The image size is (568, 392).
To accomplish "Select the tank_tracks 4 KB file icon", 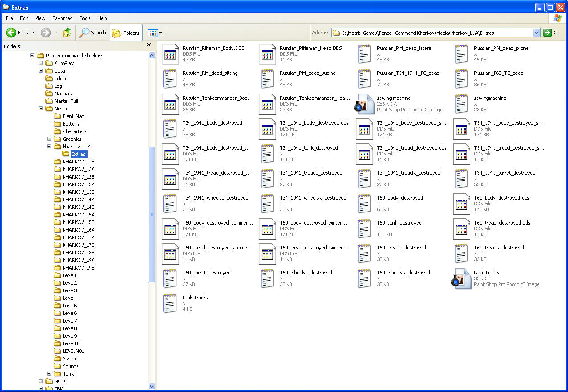I will coord(170,303).
